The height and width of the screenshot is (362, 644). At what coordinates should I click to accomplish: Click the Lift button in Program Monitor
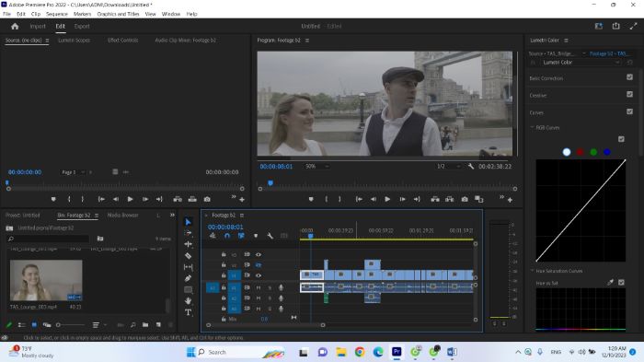[x=435, y=199]
